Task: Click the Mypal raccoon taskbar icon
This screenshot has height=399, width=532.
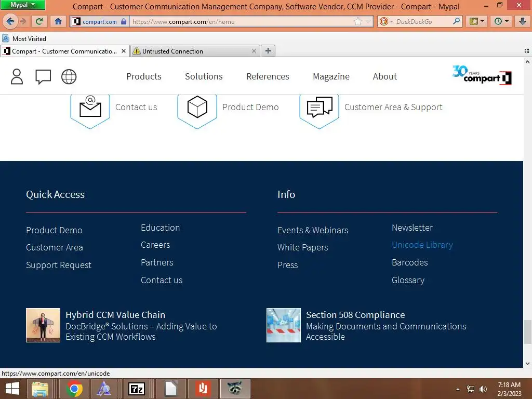Action: [x=235, y=389]
